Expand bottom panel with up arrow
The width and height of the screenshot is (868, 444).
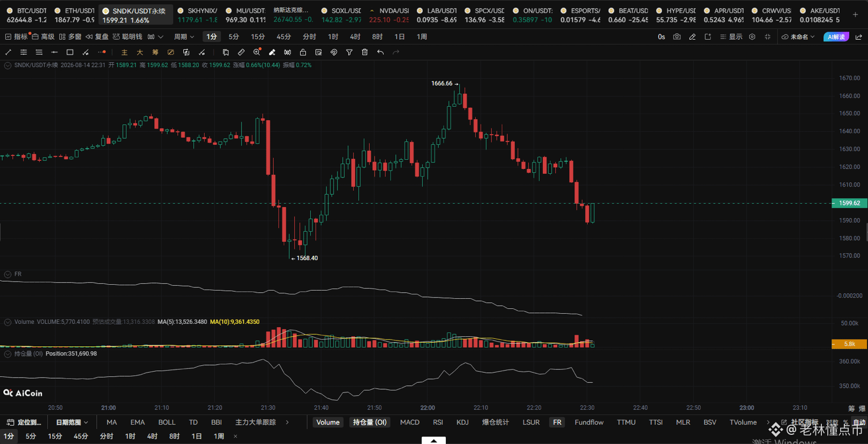point(433,441)
